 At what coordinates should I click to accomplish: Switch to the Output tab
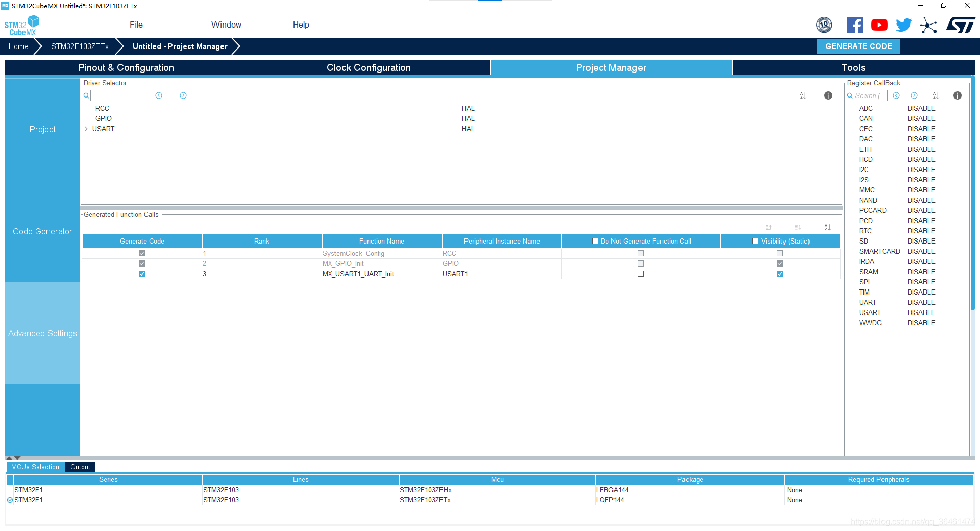tap(80, 467)
